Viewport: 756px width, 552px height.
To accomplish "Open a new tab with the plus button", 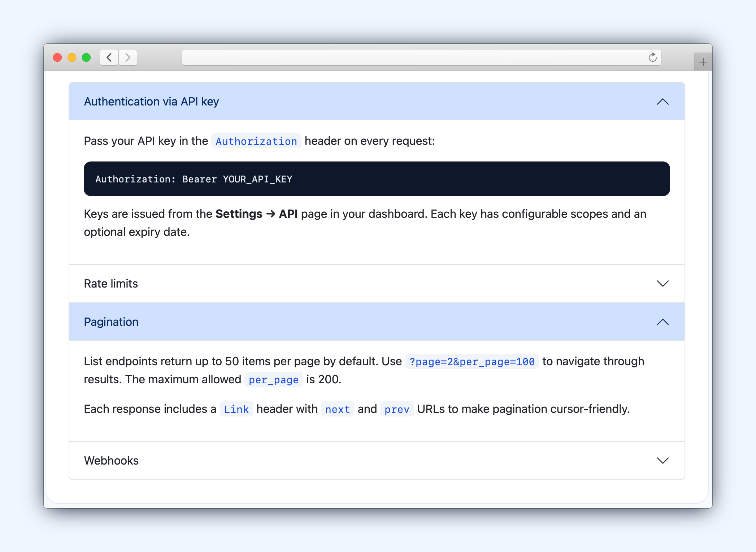I will pos(703,62).
